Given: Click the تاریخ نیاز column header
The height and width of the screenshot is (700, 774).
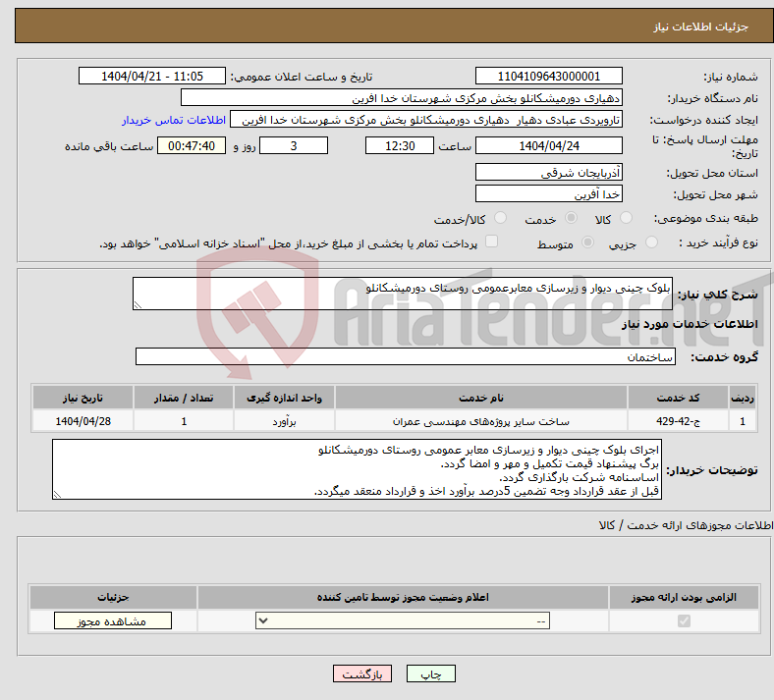Looking at the screenshot, I should tap(83, 398).
